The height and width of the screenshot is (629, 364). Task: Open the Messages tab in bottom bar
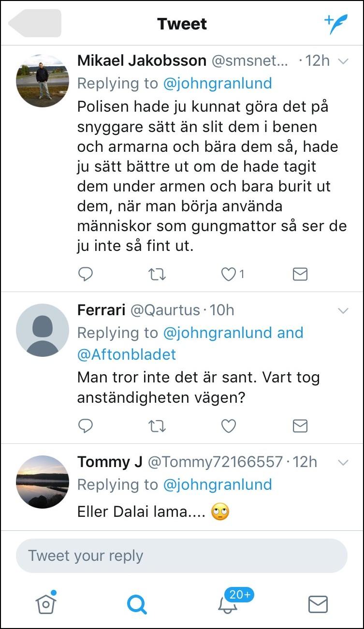pos(318,604)
